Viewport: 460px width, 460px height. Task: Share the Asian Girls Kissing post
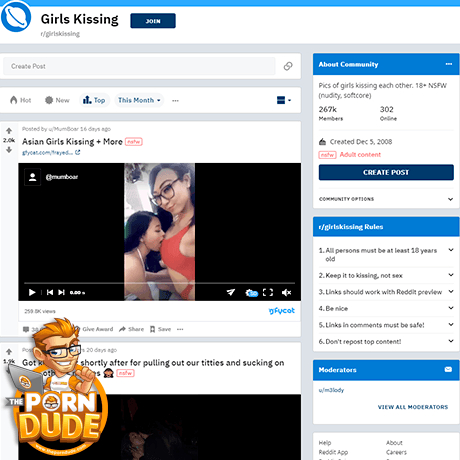tap(132, 329)
